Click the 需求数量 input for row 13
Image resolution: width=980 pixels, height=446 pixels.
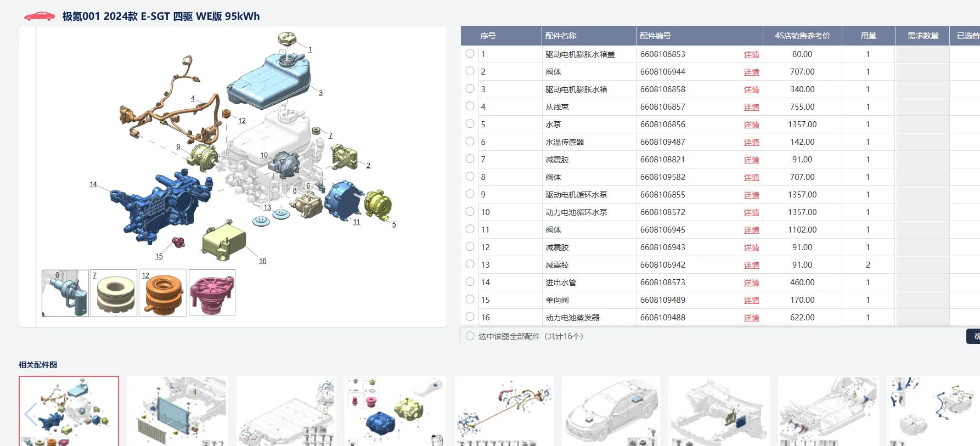click(923, 264)
